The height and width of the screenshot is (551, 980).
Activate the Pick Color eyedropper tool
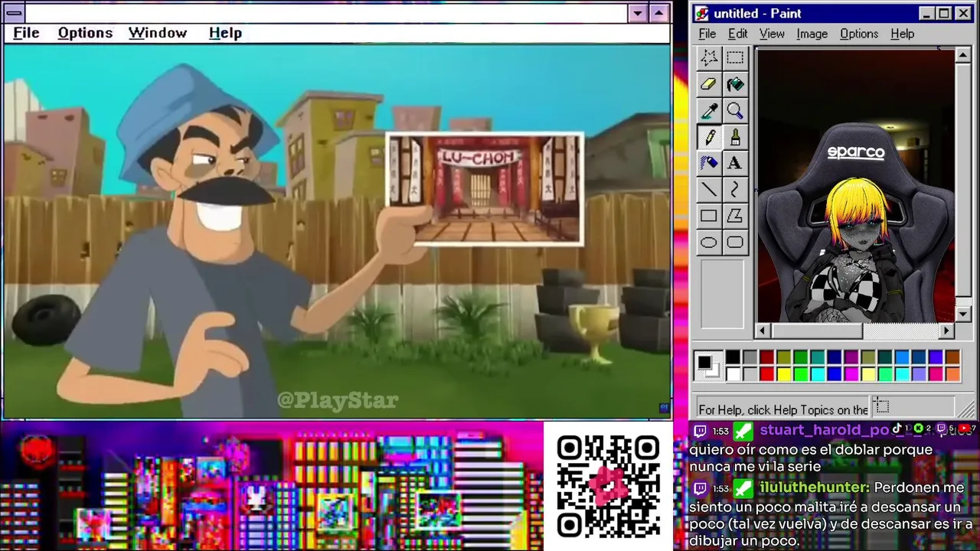pyautogui.click(x=709, y=111)
